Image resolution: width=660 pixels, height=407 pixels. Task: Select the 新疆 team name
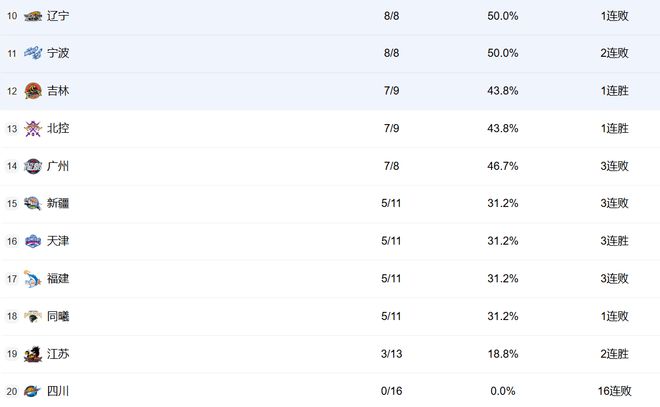(58, 204)
